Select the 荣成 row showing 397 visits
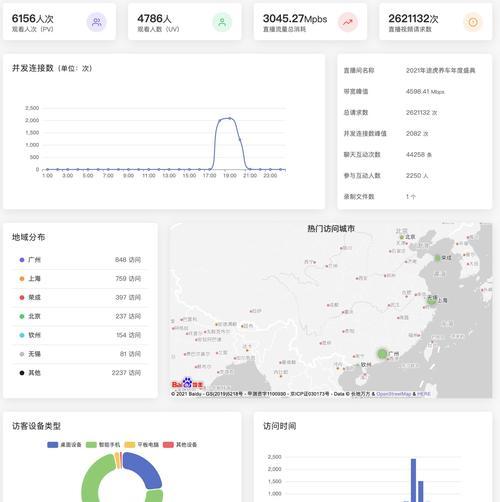Screen dimensions: 500x502 click(80, 297)
